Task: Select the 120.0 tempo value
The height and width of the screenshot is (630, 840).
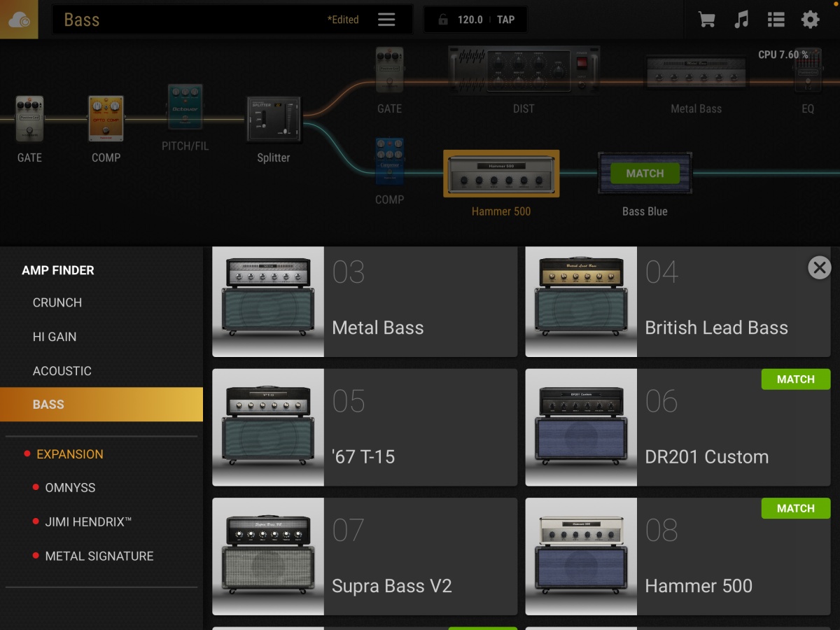Action: tap(470, 20)
